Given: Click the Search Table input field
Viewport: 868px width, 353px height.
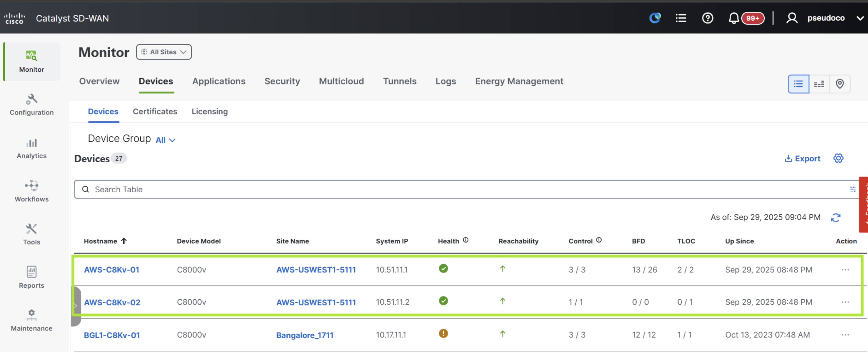Looking at the screenshot, I should pyautogui.click(x=466, y=190).
